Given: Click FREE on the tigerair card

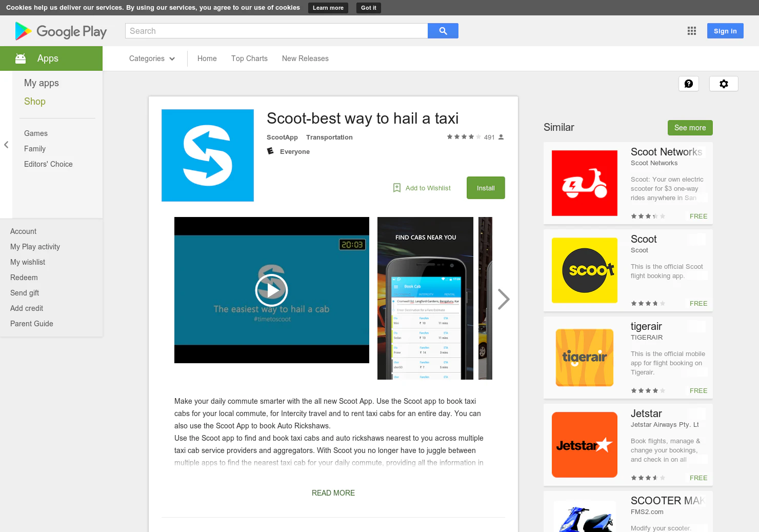Looking at the screenshot, I should 698,390.
